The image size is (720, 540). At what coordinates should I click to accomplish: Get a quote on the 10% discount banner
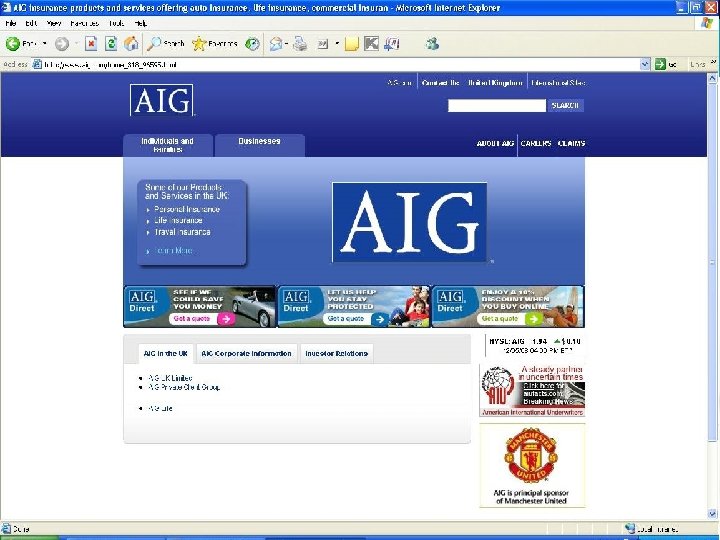coord(510,319)
